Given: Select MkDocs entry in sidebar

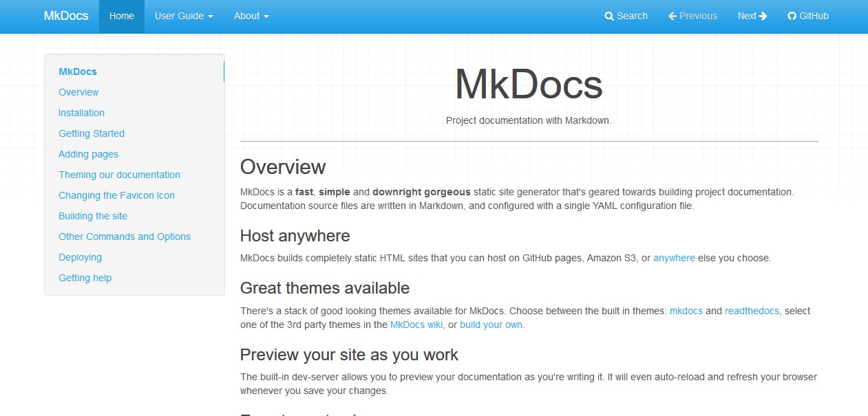Looking at the screenshot, I should [x=78, y=72].
